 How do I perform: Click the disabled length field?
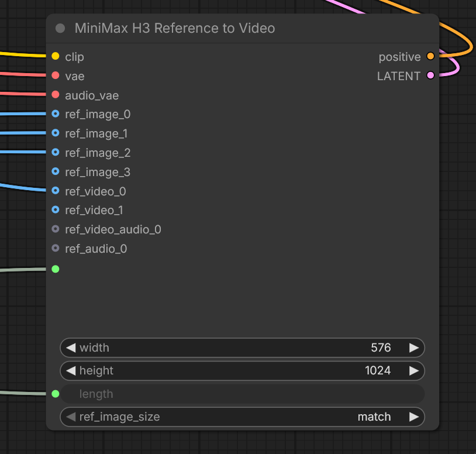[242, 394]
